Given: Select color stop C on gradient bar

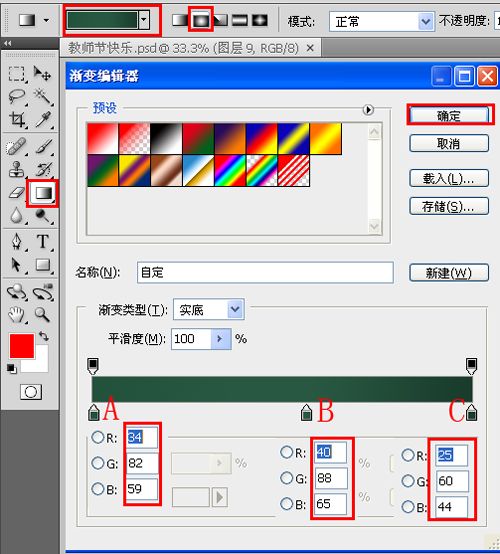Looking at the screenshot, I should tap(471, 413).
